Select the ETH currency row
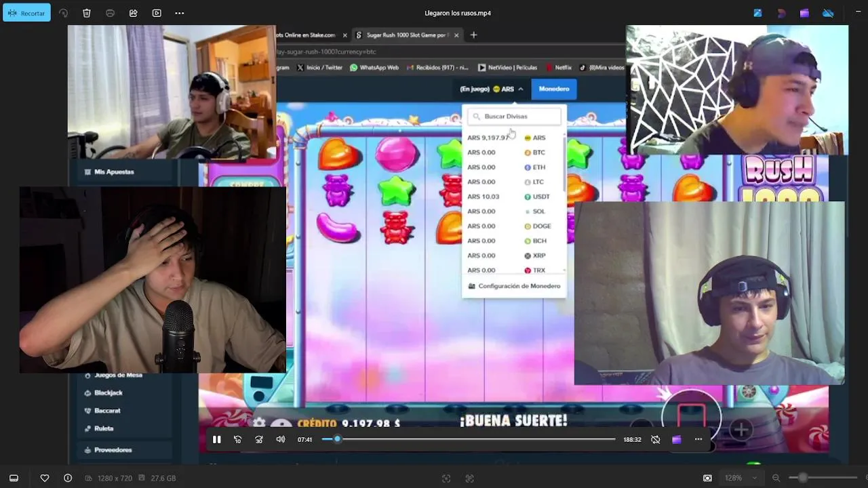 tap(513, 167)
